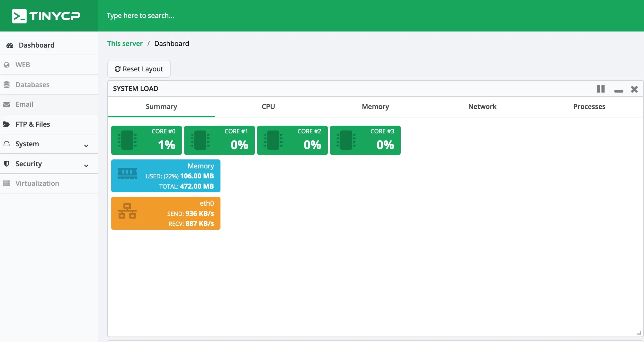Viewport: 644px width, 342px height.
Task: Click the RECV 887 KB/s value
Action: pyautogui.click(x=200, y=224)
